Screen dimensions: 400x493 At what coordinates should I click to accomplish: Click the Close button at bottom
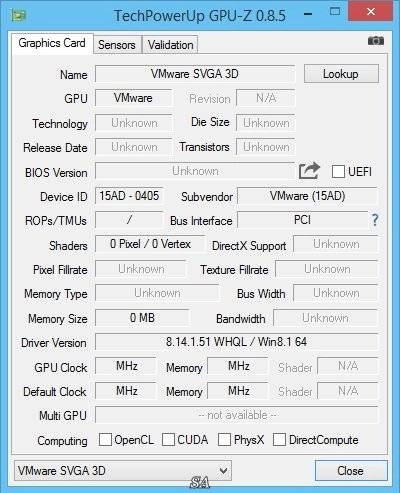point(351,471)
